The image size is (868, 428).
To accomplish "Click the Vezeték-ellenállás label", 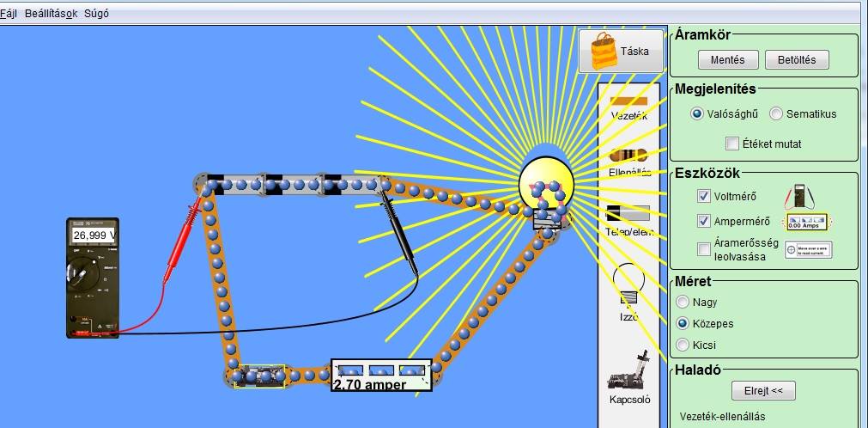I will (x=722, y=417).
